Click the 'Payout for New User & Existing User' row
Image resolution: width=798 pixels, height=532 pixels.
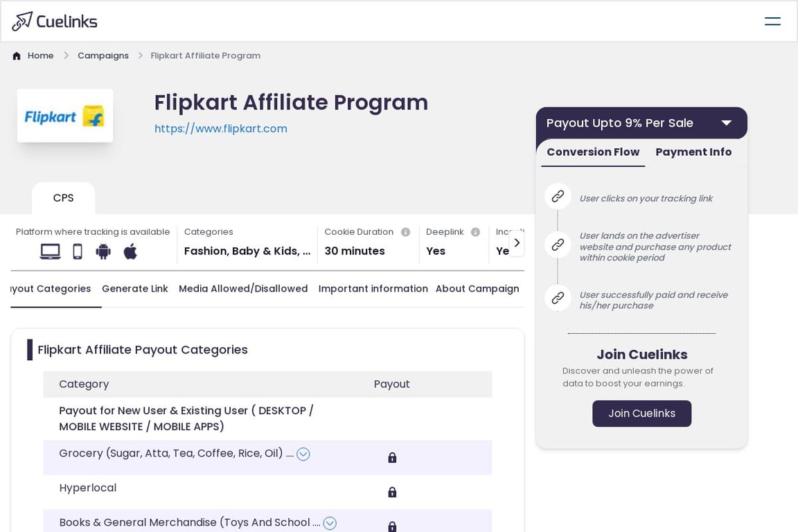[x=267, y=419]
